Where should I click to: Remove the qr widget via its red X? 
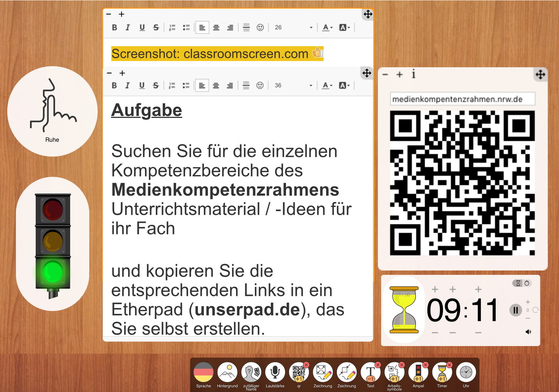(x=306, y=365)
